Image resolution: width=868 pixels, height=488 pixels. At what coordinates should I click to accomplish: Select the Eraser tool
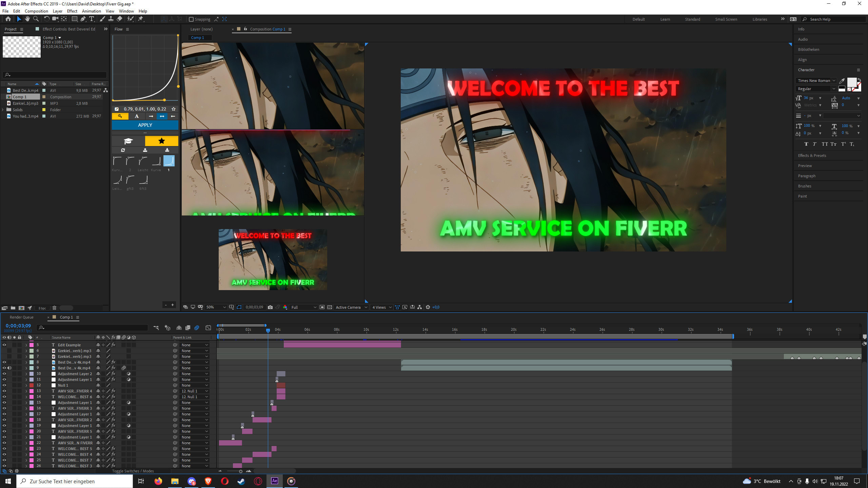(119, 19)
